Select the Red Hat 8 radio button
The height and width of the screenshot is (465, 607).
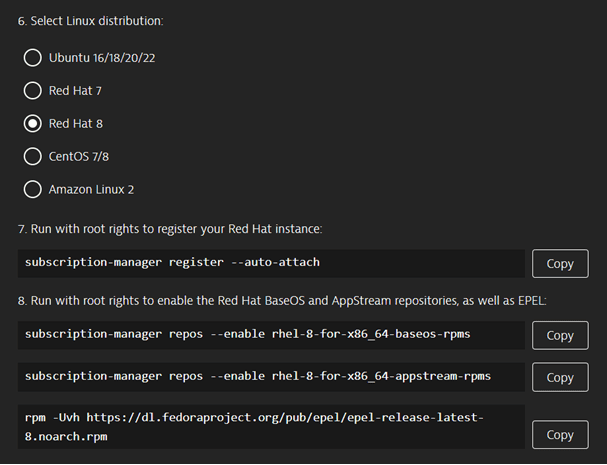[x=33, y=124]
